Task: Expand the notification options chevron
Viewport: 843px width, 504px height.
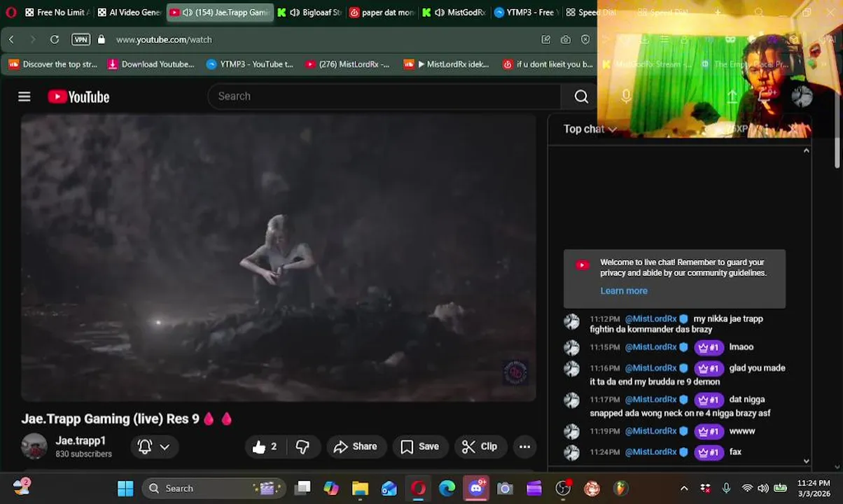Action: (x=165, y=447)
